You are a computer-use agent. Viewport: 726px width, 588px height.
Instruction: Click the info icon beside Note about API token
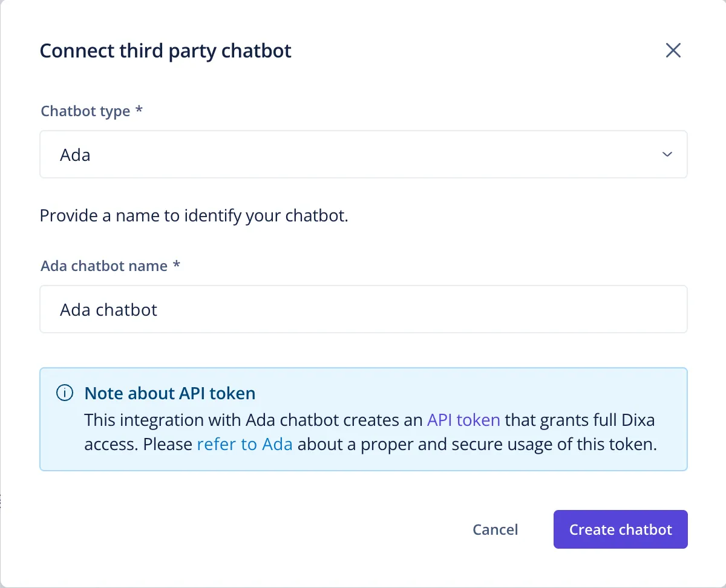[x=64, y=393]
